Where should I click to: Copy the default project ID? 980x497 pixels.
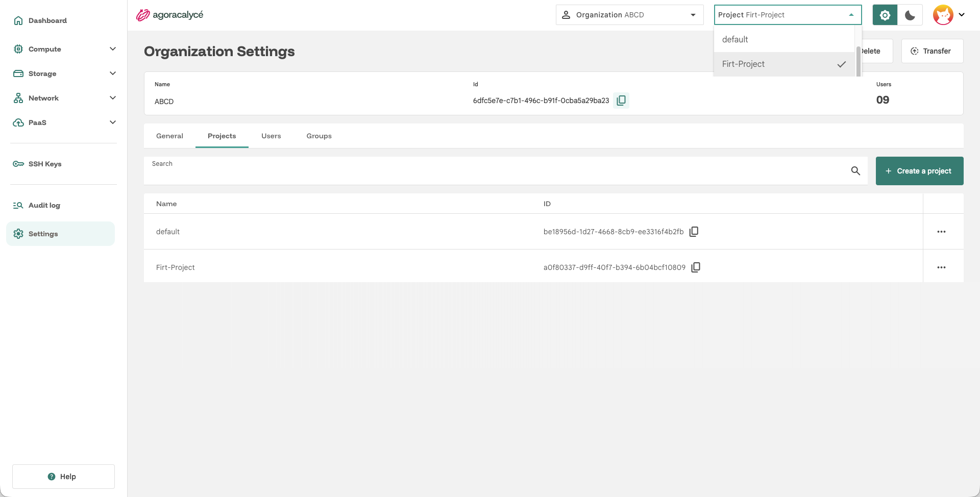(x=694, y=232)
